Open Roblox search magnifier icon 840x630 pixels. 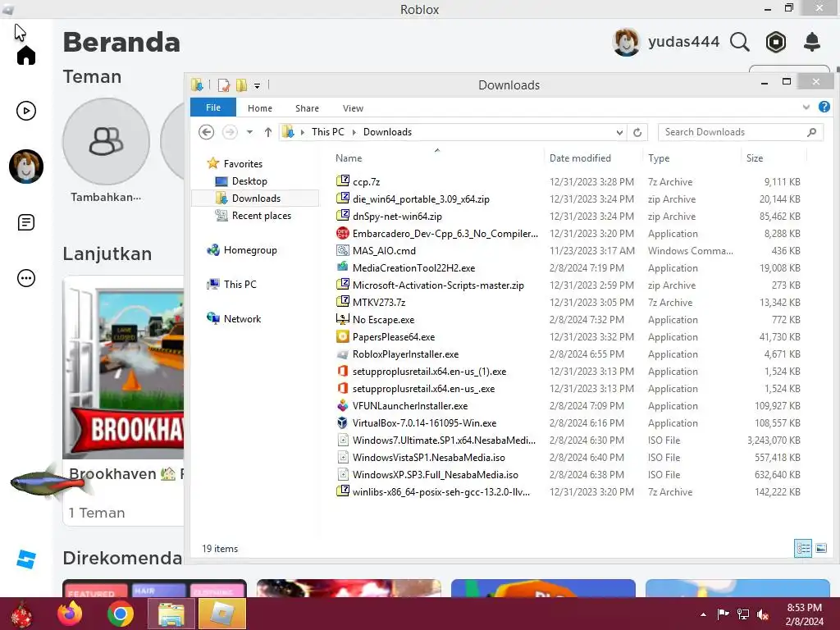pyautogui.click(x=739, y=42)
